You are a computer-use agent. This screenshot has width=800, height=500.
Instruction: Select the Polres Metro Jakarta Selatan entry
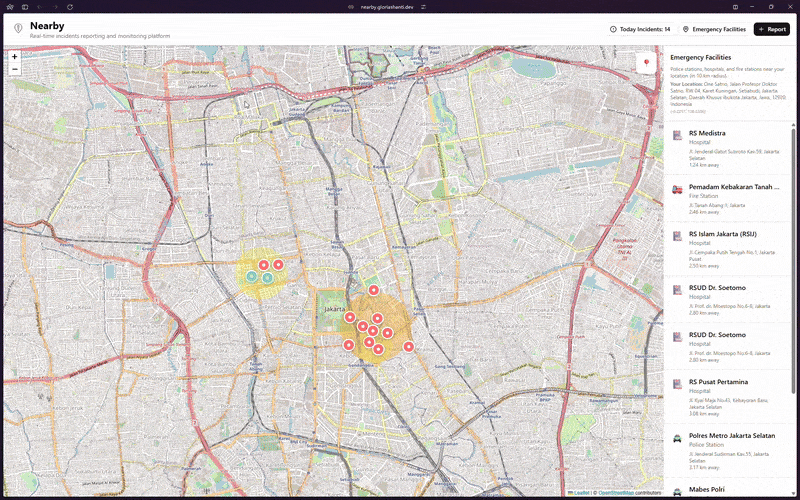[727, 451]
